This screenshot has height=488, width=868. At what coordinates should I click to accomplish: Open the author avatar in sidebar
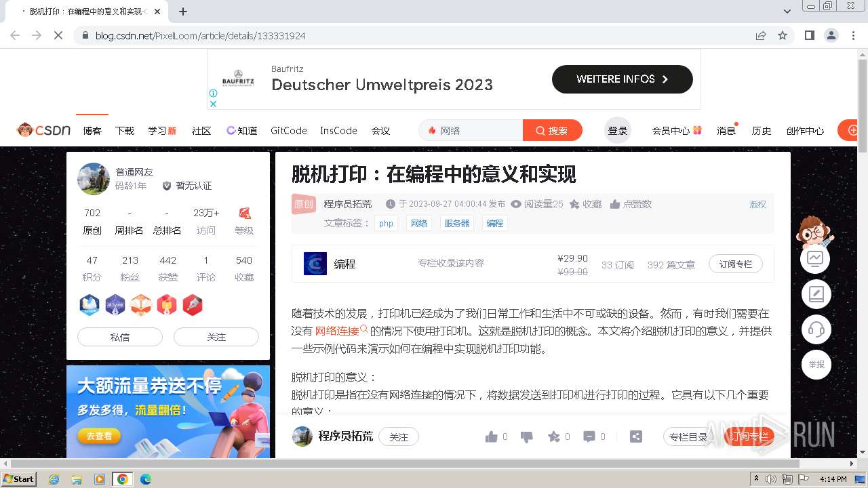(94, 179)
